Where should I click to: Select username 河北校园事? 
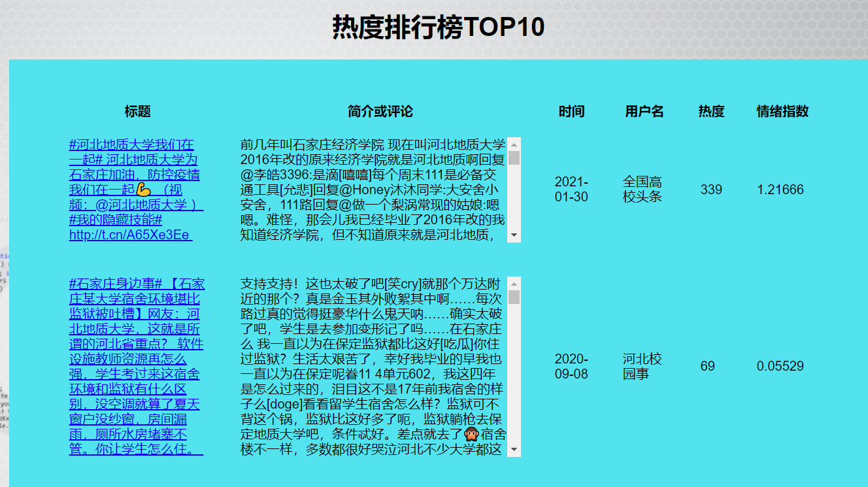[x=643, y=366]
